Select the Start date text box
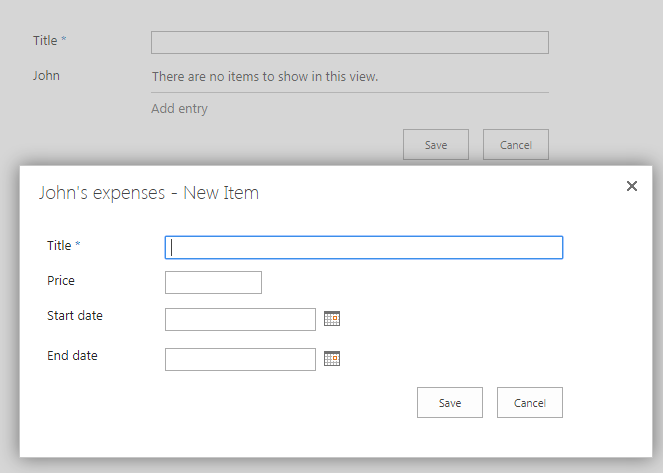 240,319
